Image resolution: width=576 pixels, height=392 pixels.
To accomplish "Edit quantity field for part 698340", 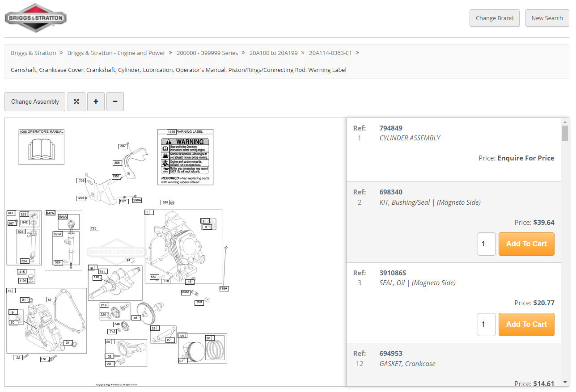I will 487,244.
